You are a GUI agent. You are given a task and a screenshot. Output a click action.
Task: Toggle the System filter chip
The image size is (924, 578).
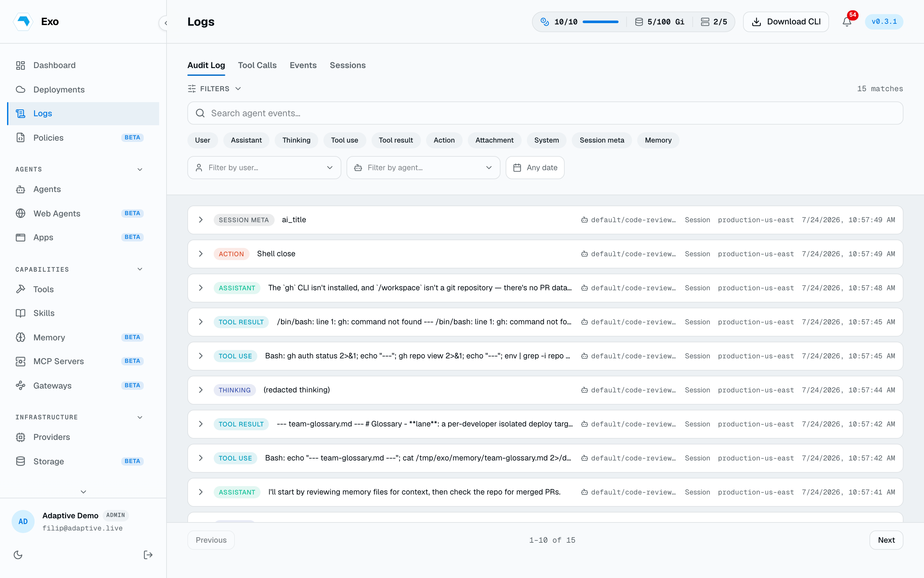(546, 140)
